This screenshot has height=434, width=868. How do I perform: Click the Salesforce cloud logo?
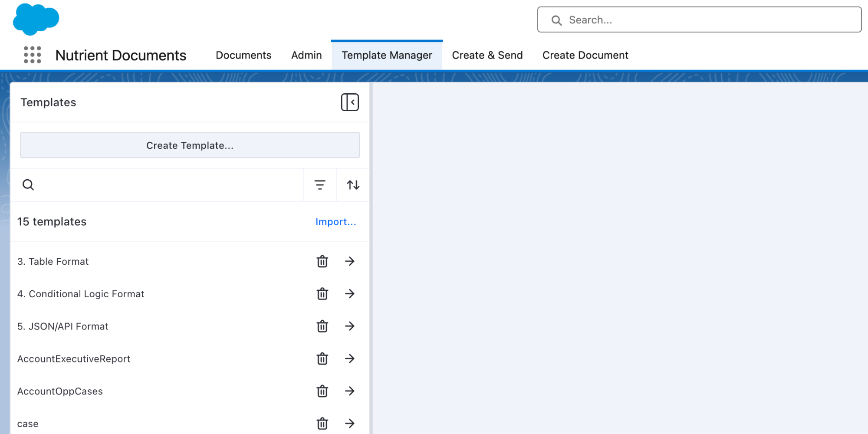point(36,20)
